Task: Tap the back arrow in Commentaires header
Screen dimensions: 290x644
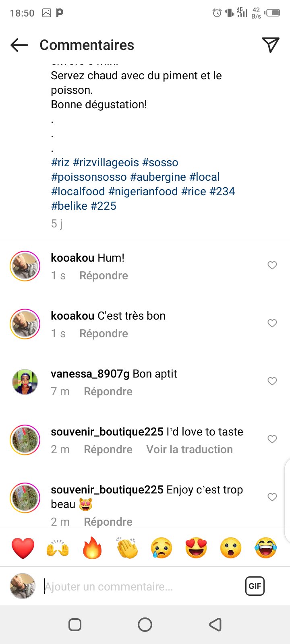Action: click(19, 45)
